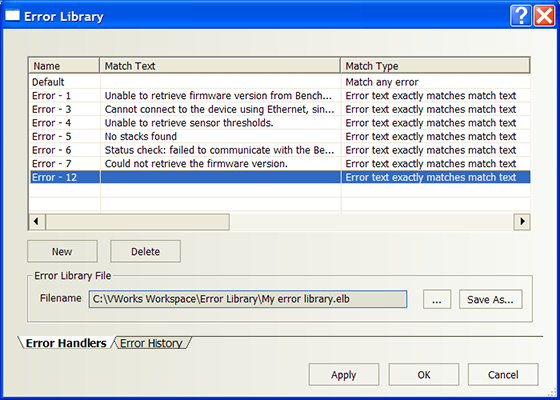Select the Default error handler row
The image size is (560, 400).
click(279, 82)
